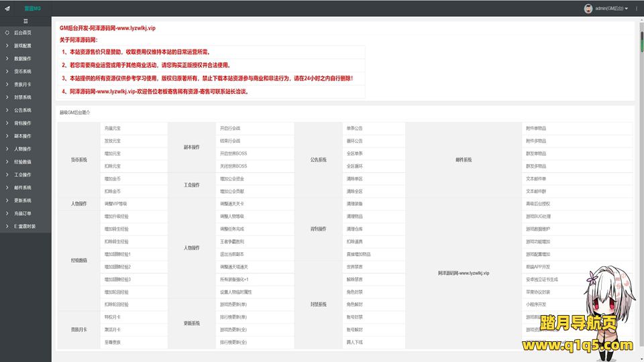Image resolution: width=644 pixels, height=362 pixels.
Task: Expand the 游戏配置 sidebar menu
Action: click(22, 46)
